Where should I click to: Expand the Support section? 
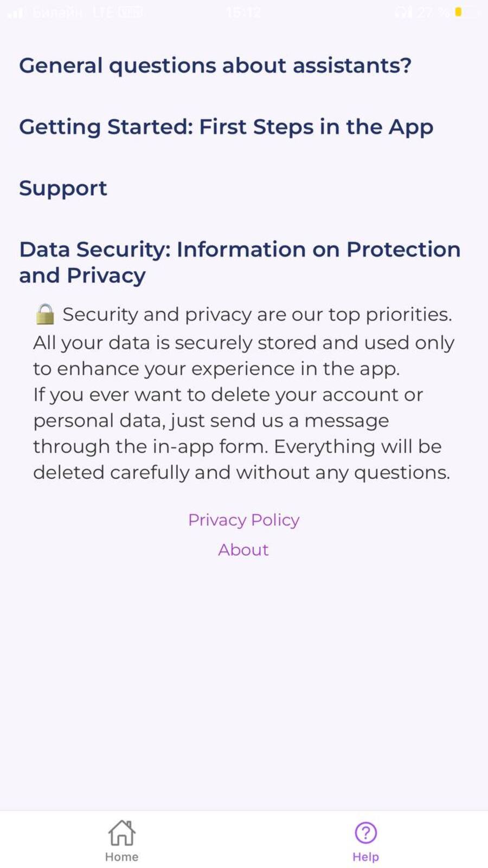[x=63, y=188]
